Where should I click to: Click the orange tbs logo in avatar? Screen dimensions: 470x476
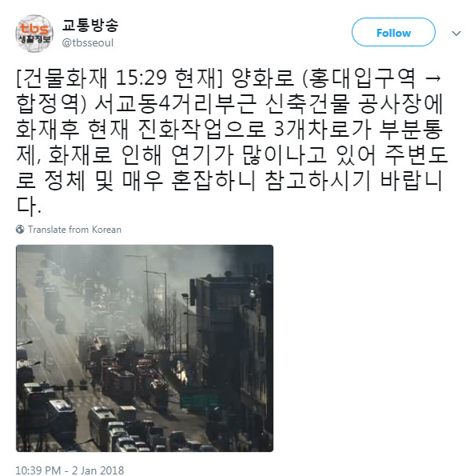pos(34,29)
